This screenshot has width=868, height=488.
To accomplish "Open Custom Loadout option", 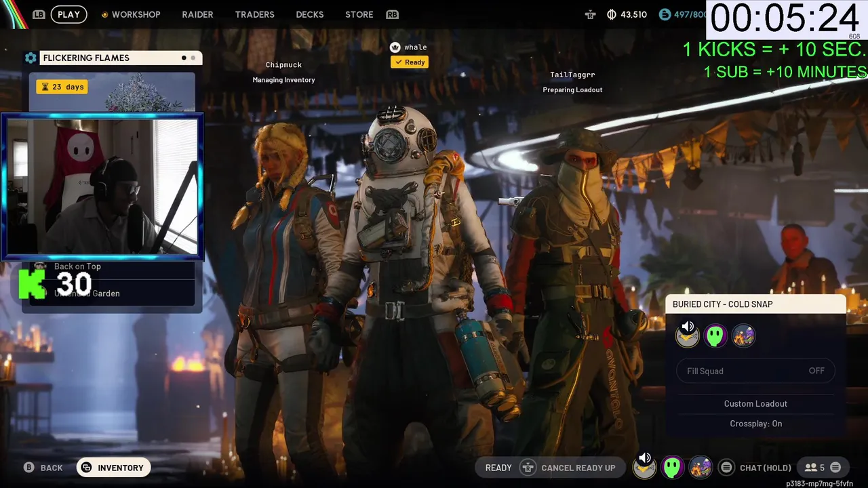I will tap(755, 403).
